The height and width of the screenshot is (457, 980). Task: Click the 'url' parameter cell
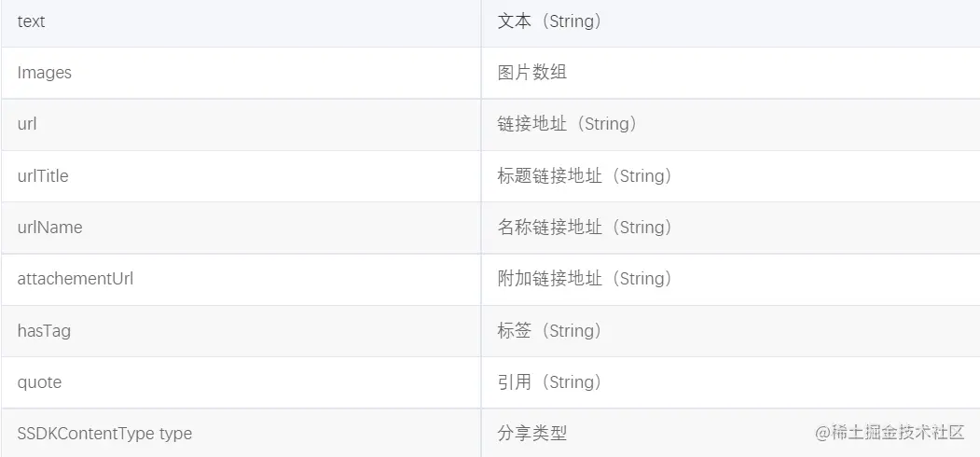[27, 124]
